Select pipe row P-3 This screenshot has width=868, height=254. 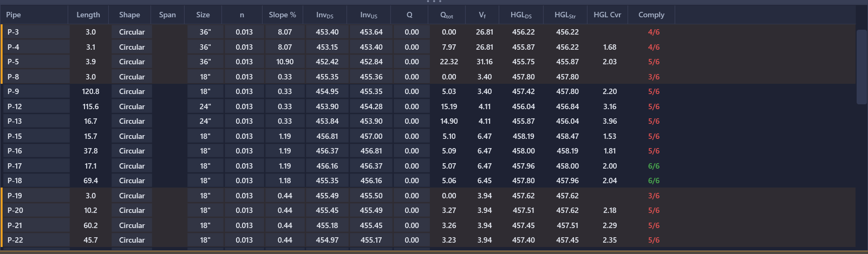coord(428,32)
